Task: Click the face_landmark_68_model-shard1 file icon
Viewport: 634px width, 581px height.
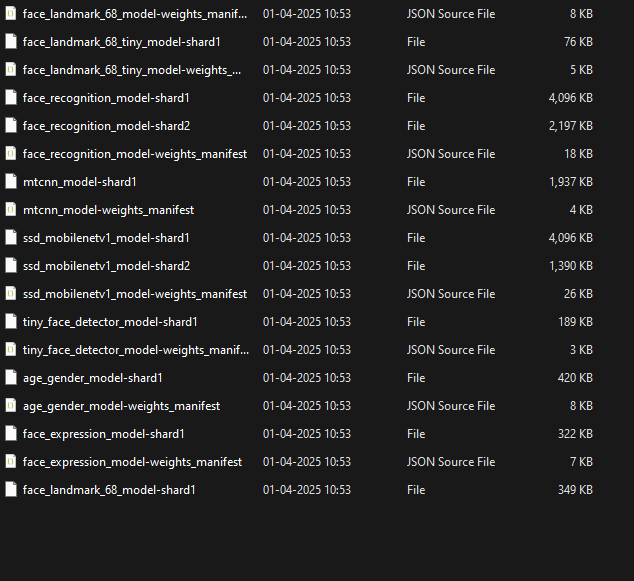Action: [11, 490]
